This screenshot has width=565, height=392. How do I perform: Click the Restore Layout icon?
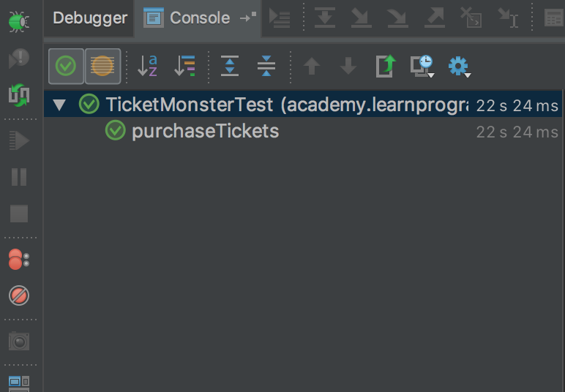[18, 382]
